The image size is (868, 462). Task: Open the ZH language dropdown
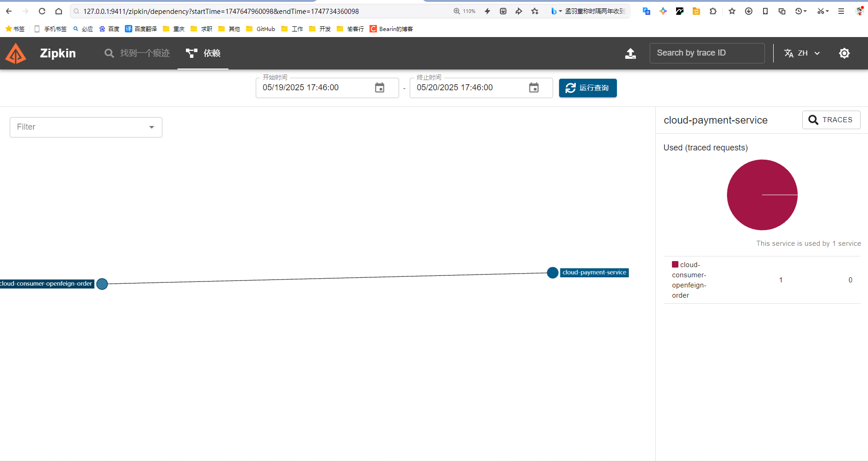click(x=802, y=53)
